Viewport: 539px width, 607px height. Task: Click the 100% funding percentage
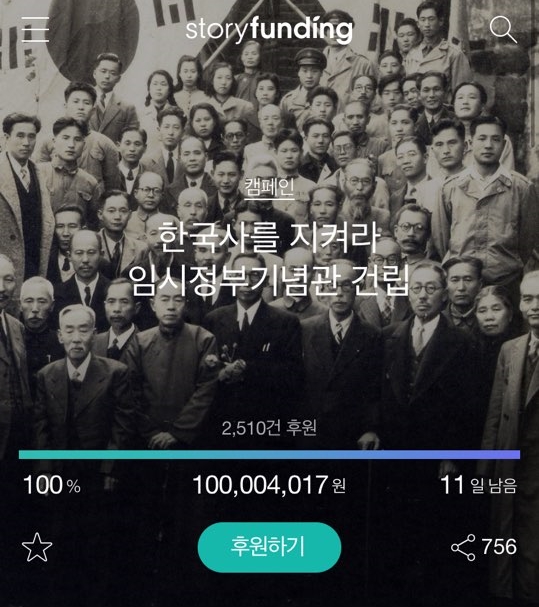52,485
